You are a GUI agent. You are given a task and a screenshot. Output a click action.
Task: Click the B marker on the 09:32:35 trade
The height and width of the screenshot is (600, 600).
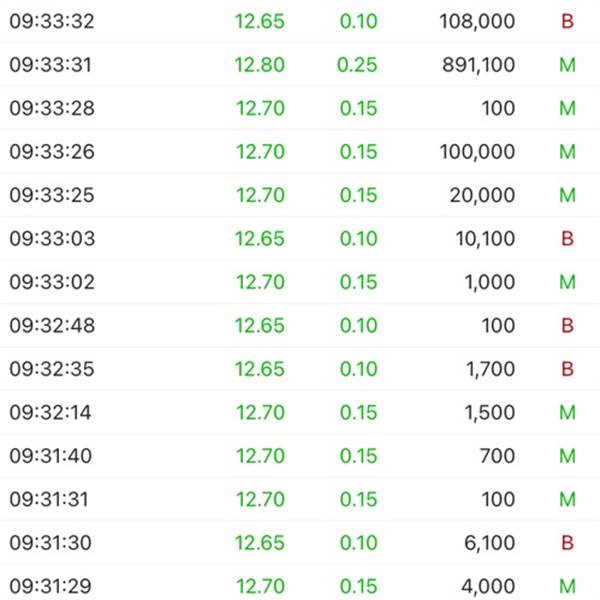point(567,369)
